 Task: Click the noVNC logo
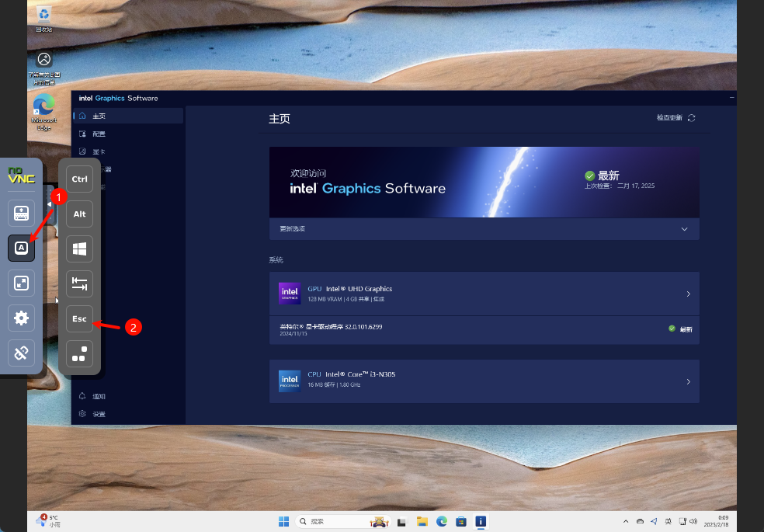tap(22, 175)
